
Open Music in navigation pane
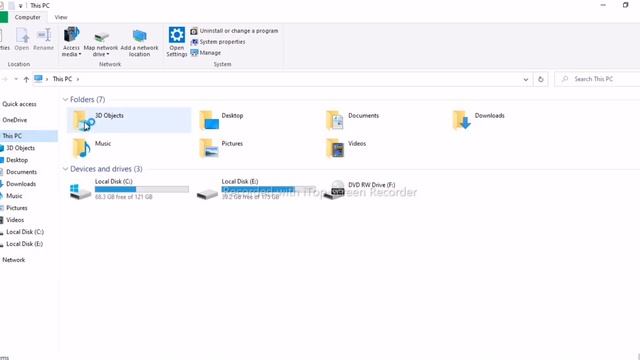pos(14,196)
